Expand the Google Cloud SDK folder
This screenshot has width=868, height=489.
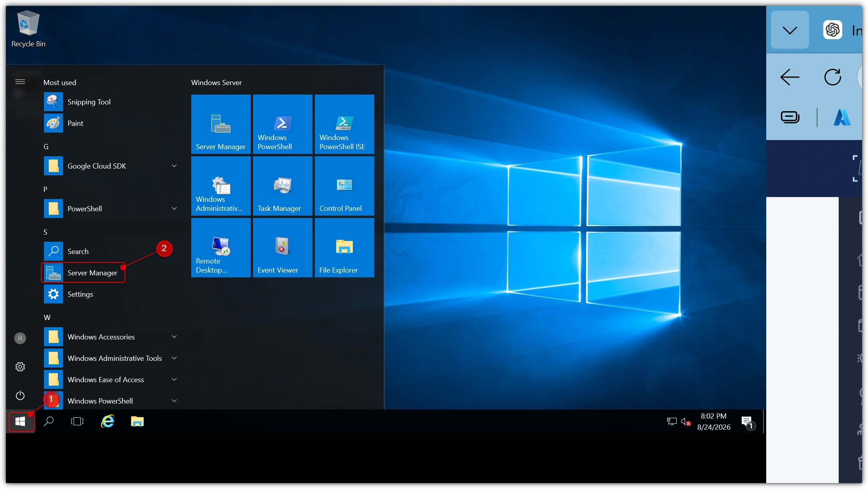110,166
